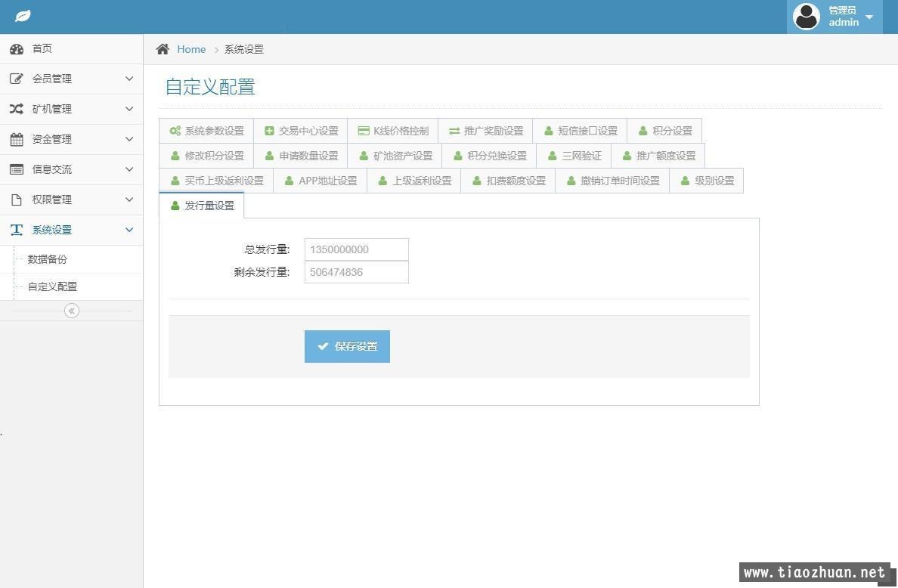
Task: Collapse the 系统设置 menu chevron
Action: tap(129, 230)
